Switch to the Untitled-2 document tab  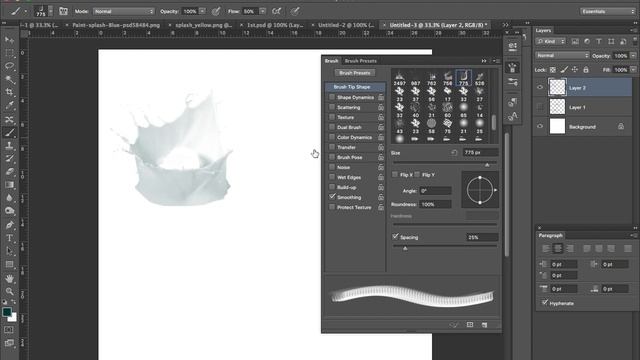345,25
